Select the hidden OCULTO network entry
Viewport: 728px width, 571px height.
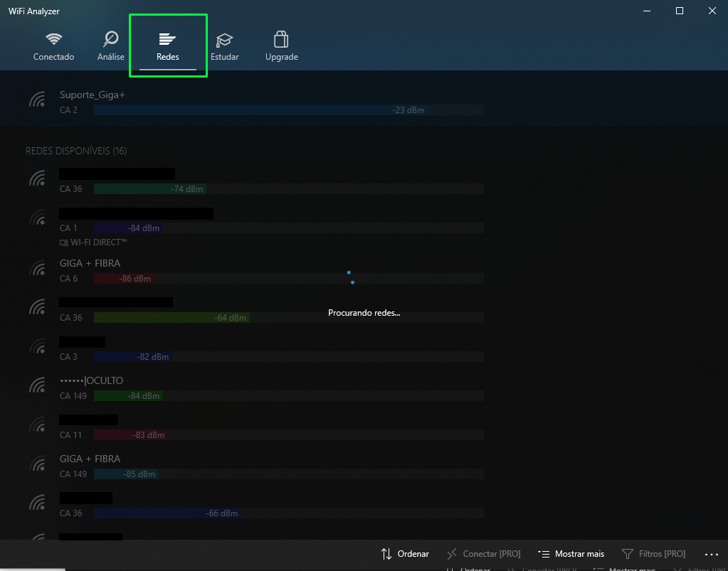coord(92,380)
